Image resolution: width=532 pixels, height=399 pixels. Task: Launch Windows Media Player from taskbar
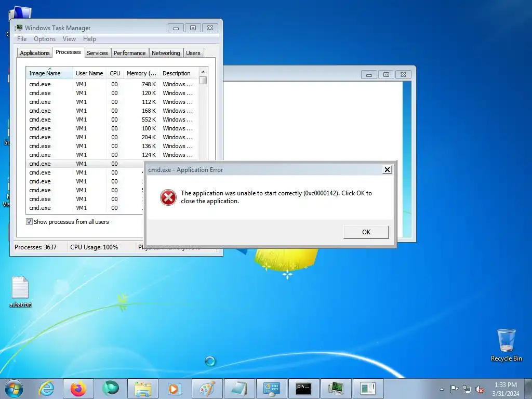coord(175,389)
